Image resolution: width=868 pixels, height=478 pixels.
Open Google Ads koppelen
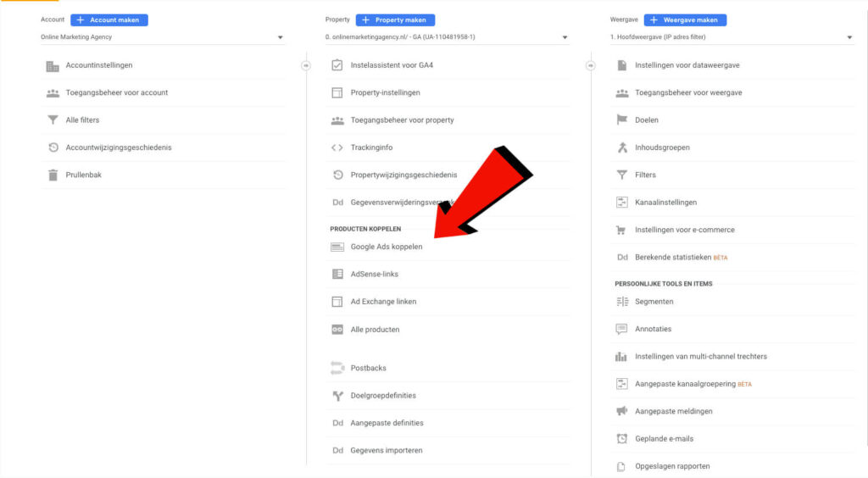pos(387,247)
